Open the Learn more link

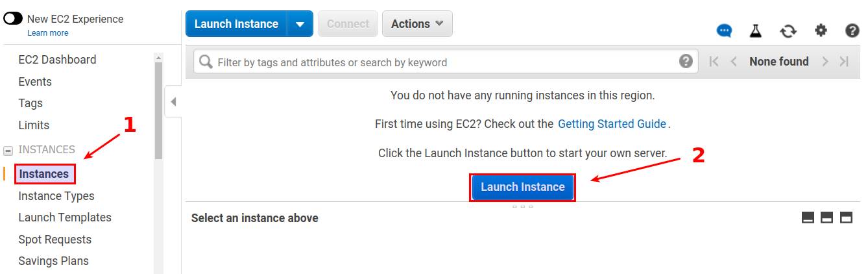coord(47,33)
